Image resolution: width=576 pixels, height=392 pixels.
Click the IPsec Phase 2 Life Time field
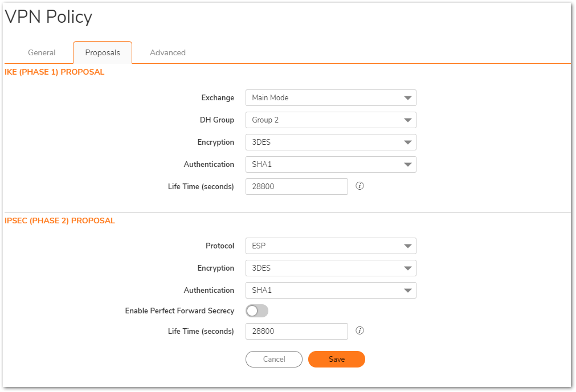pyautogui.click(x=296, y=332)
